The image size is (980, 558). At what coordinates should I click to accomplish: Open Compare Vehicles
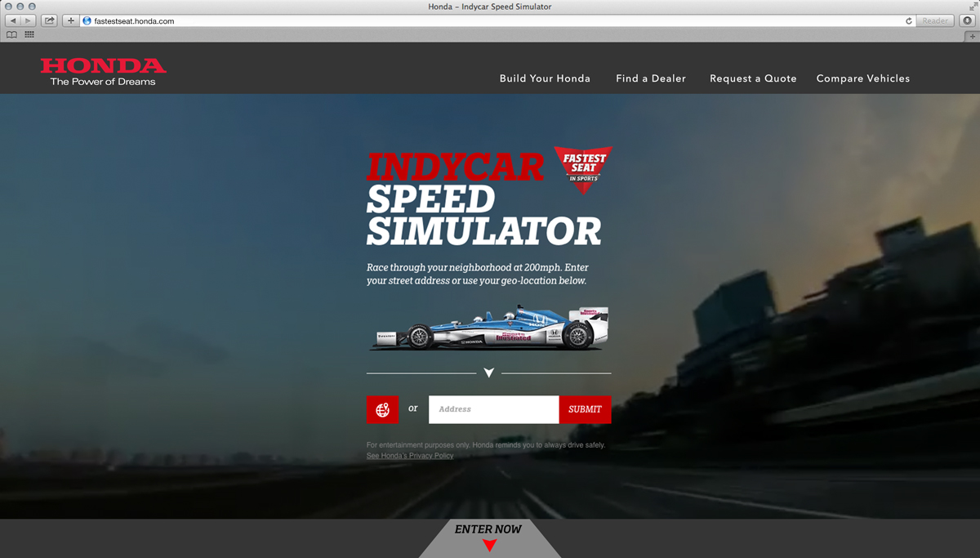(x=863, y=78)
